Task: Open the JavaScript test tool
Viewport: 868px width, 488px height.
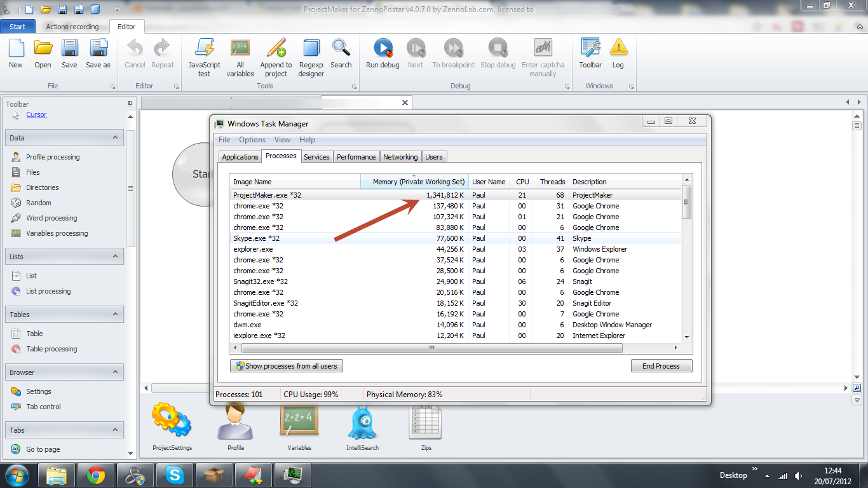Action: pos(205,48)
